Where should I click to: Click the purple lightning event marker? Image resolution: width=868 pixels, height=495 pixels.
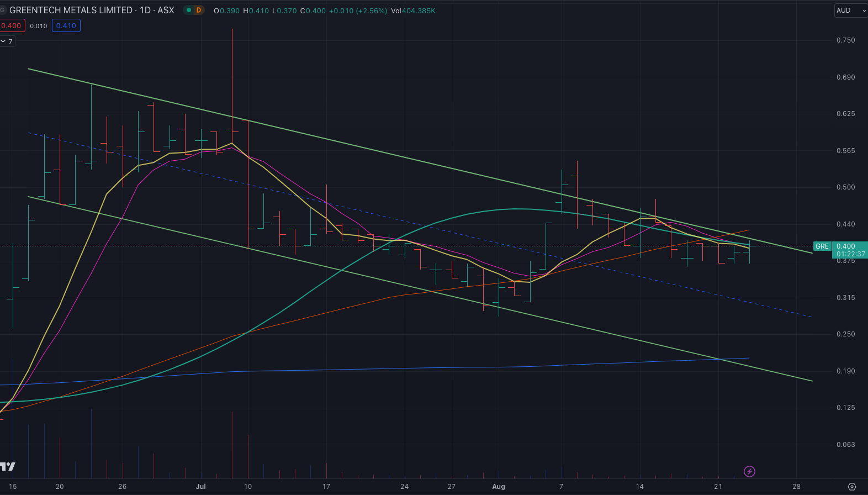click(749, 471)
